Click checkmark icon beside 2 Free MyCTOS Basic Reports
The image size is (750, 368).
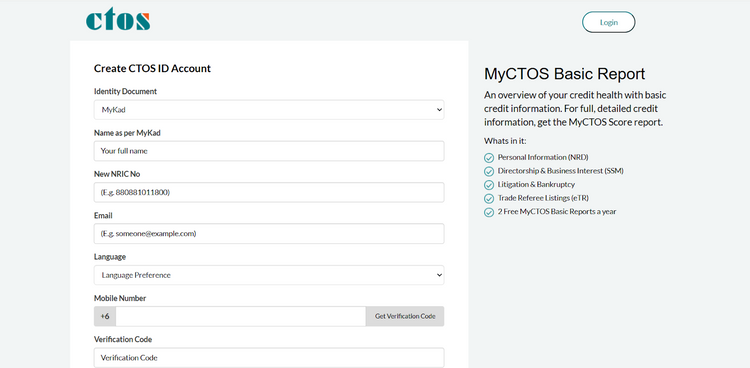pyautogui.click(x=489, y=212)
